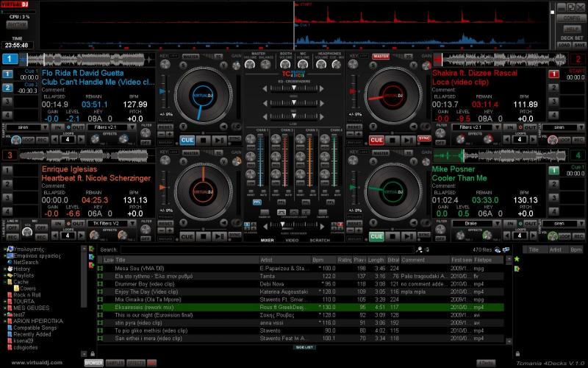
Task: Sort the track list by the Bpm column
Action: 324,260
